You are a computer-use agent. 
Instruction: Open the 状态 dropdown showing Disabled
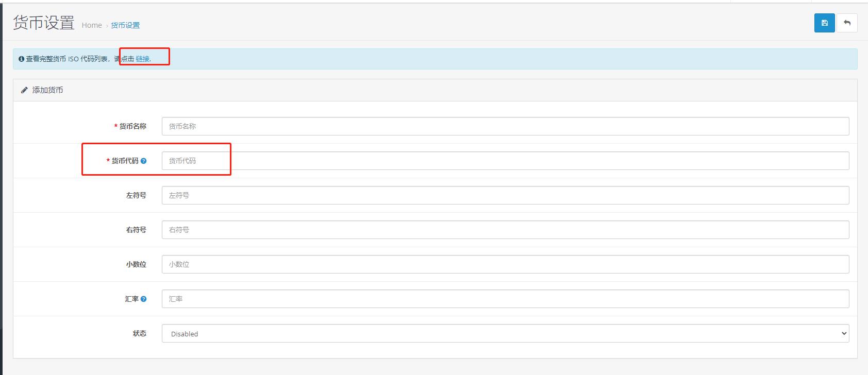click(505, 333)
